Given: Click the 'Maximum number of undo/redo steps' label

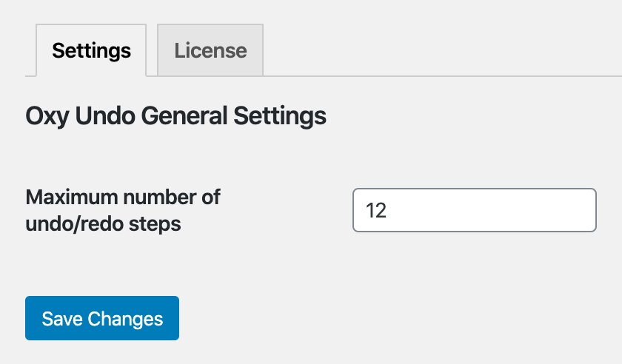Looking at the screenshot, I should coord(123,210).
